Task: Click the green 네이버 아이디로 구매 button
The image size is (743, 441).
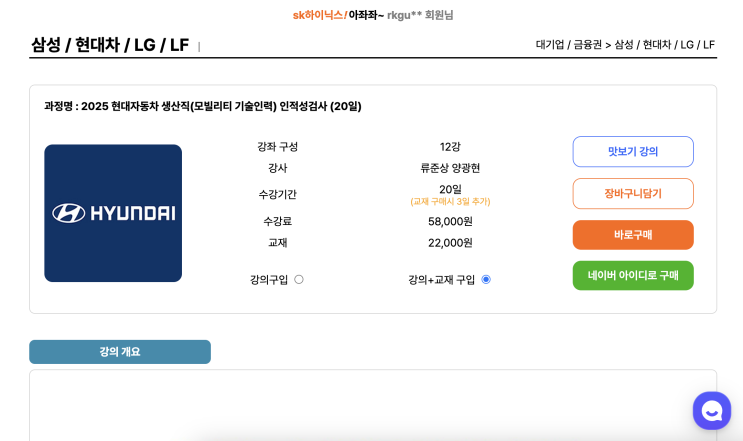Action: [633, 276]
